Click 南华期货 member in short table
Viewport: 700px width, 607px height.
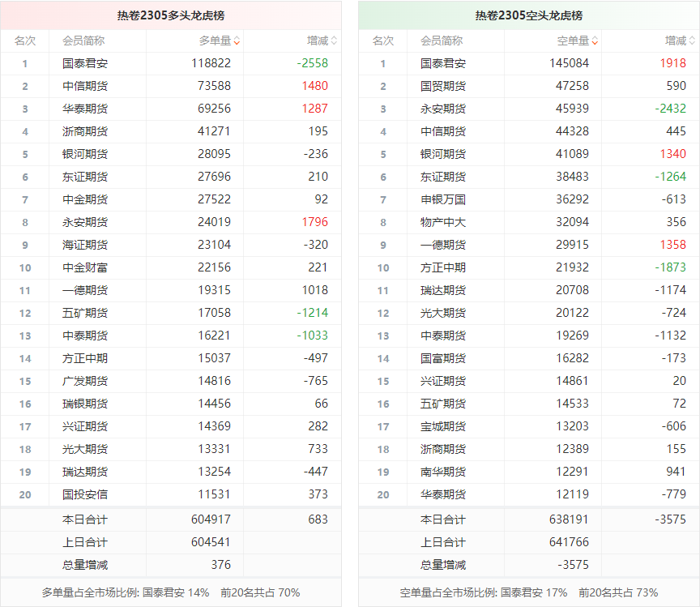point(443,472)
